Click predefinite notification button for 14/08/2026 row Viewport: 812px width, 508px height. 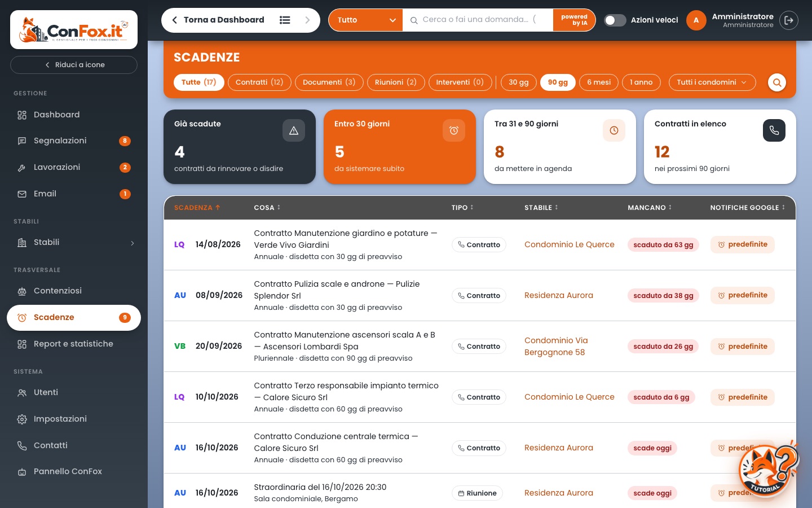click(x=743, y=244)
